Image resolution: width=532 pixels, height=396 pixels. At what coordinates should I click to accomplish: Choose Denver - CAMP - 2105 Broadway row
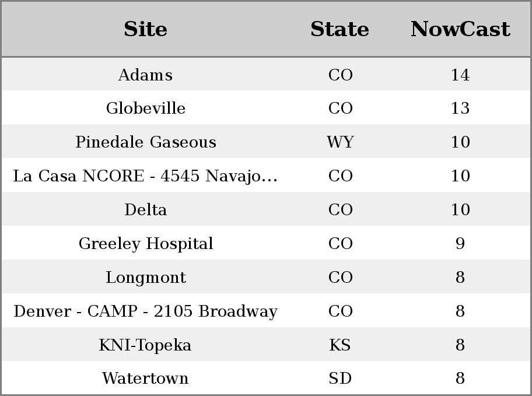(266, 310)
